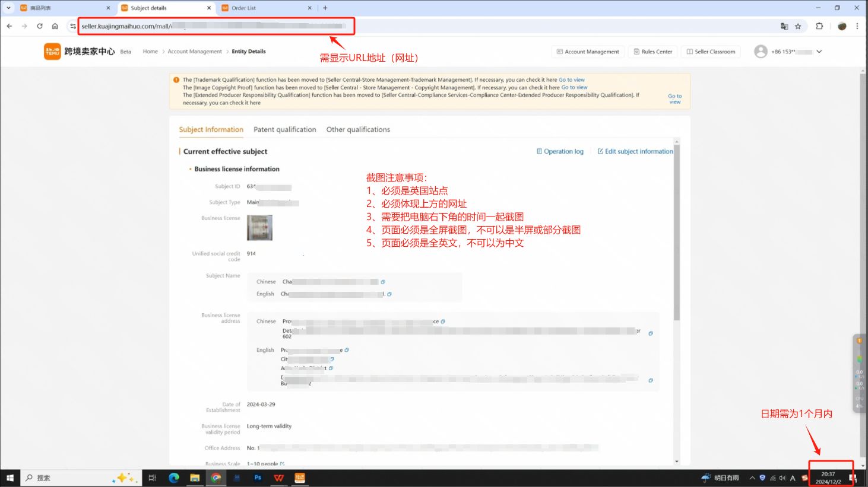
Task: Click the browser home icon
Action: tap(55, 26)
